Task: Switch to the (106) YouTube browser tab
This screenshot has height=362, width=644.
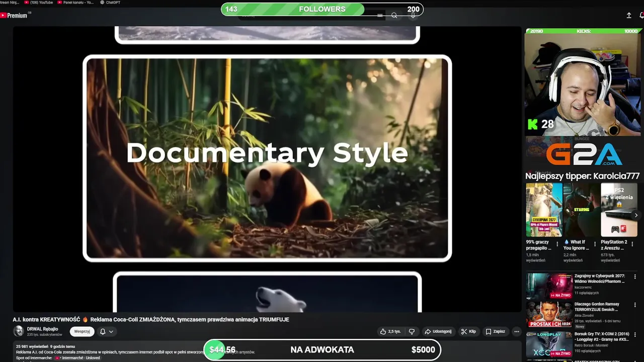Action: (x=39, y=3)
